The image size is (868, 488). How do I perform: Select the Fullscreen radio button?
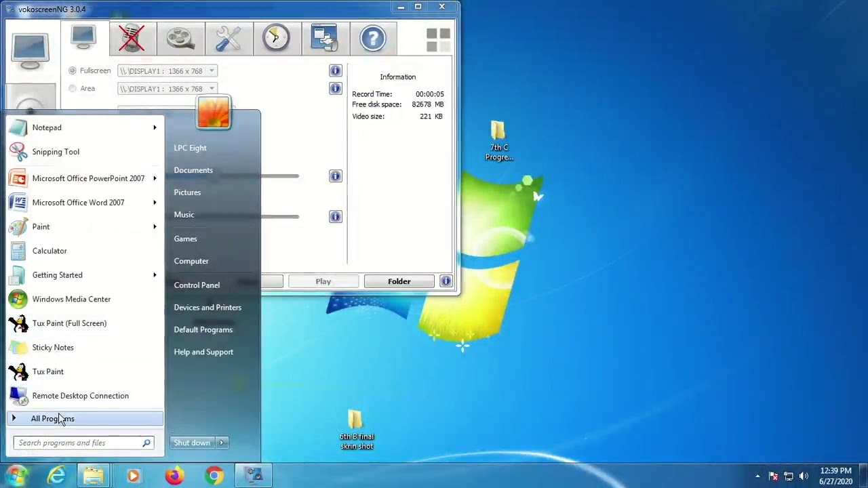click(73, 70)
